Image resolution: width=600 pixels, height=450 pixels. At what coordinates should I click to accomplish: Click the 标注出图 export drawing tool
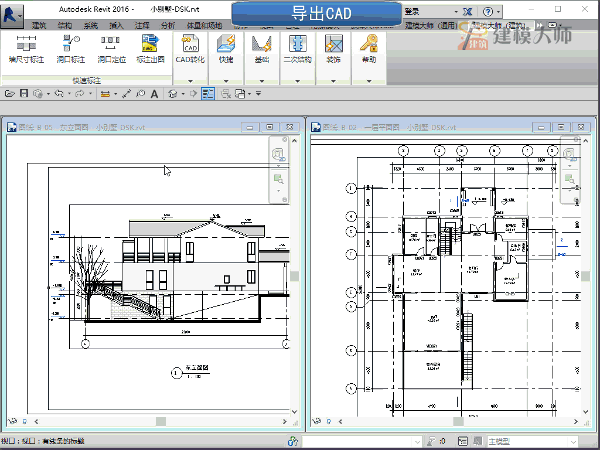[150, 49]
